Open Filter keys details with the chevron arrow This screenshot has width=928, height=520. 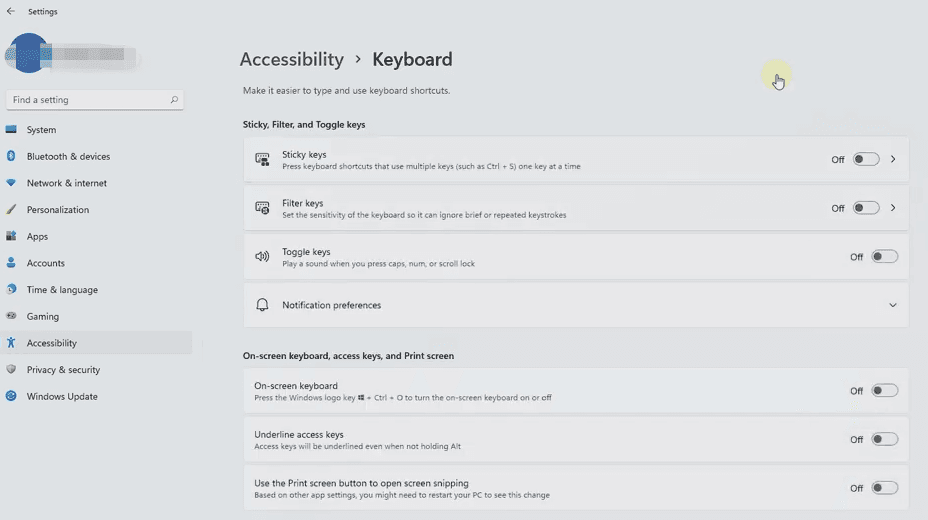coord(893,208)
